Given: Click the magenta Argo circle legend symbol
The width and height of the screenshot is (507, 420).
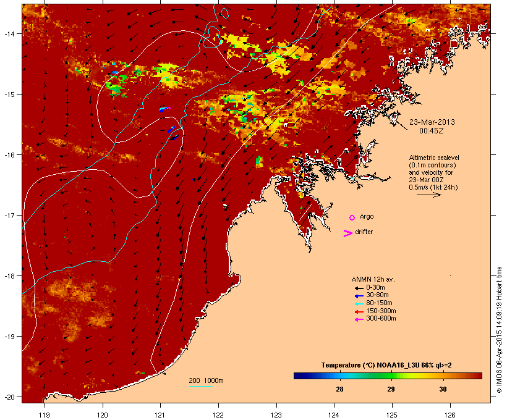Looking at the screenshot, I should coord(352,217).
